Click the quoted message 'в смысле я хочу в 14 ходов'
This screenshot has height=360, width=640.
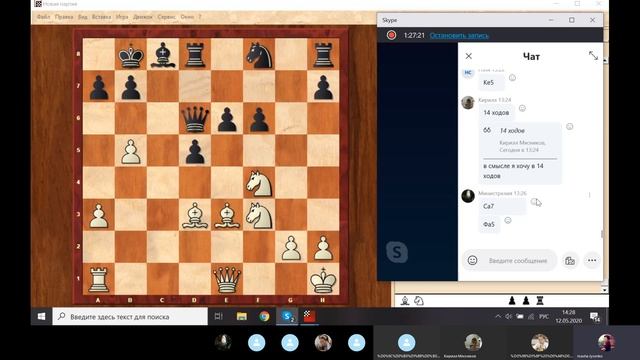point(520,153)
